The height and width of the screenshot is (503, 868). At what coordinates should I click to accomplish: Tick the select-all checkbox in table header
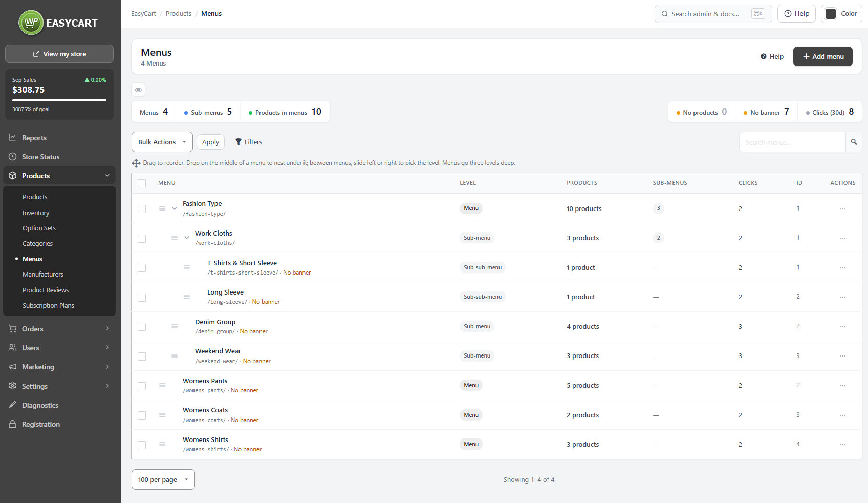click(142, 183)
